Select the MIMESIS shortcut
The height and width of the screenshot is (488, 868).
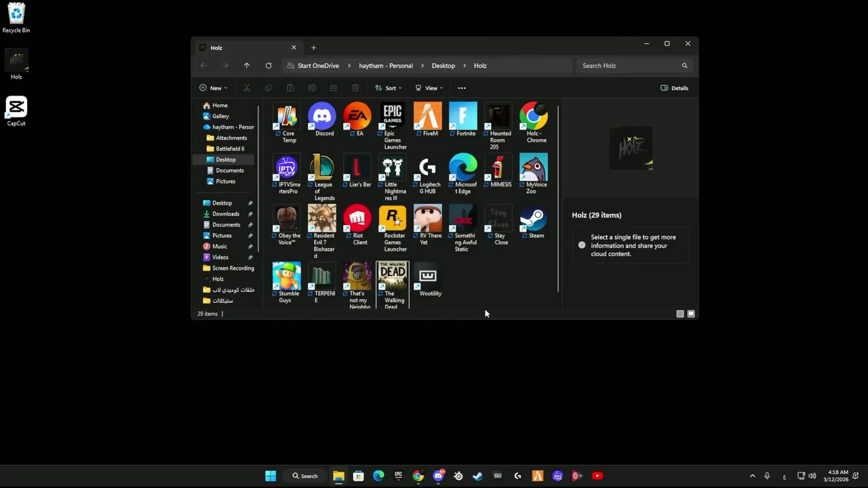pos(498,171)
